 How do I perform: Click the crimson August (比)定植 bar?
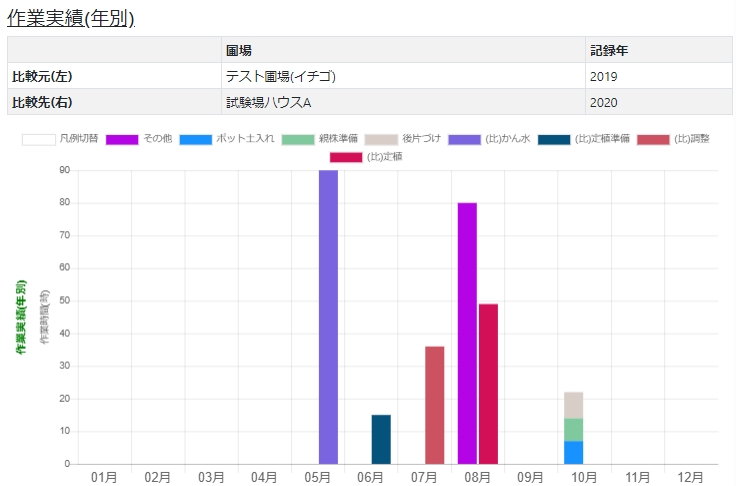488,384
